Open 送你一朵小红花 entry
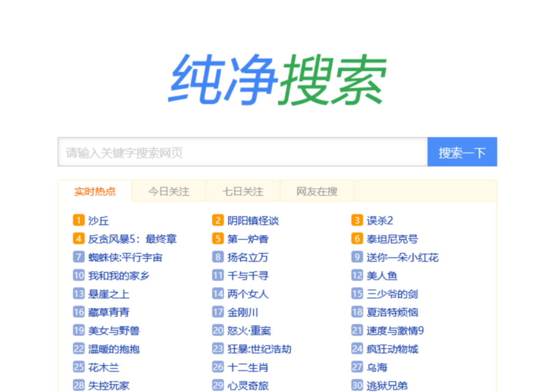557x392 pixels. tap(403, 257)
